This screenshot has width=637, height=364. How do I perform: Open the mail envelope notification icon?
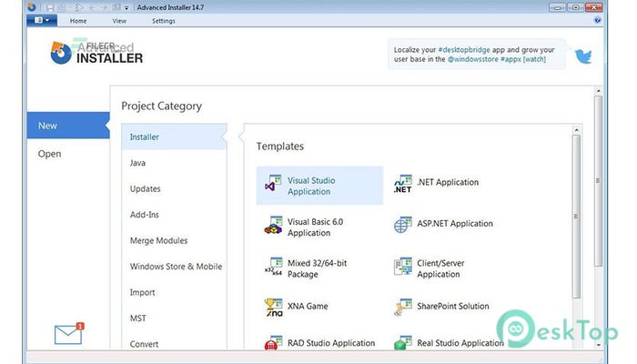pos(68,334)
